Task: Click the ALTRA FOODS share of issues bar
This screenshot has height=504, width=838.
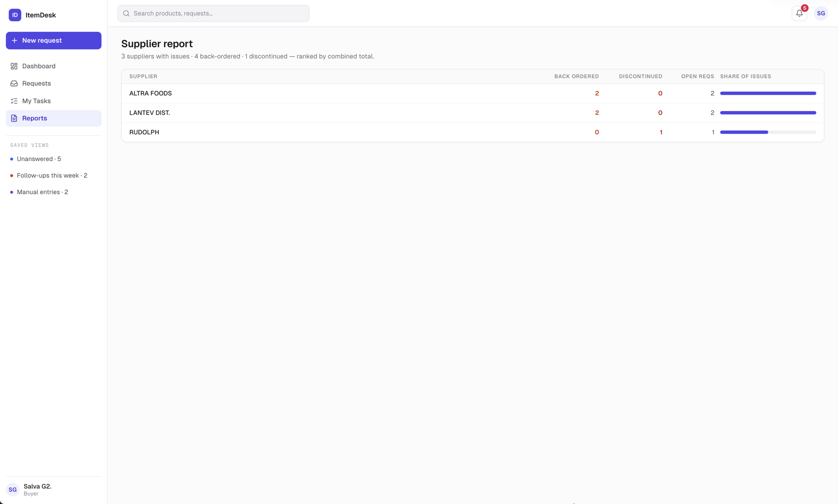Action: [768, 93]
